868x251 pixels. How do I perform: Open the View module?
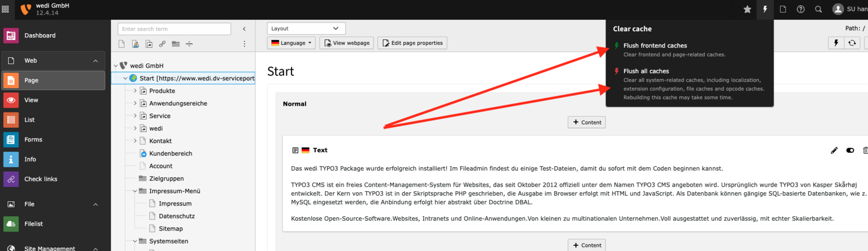point(54,100)
